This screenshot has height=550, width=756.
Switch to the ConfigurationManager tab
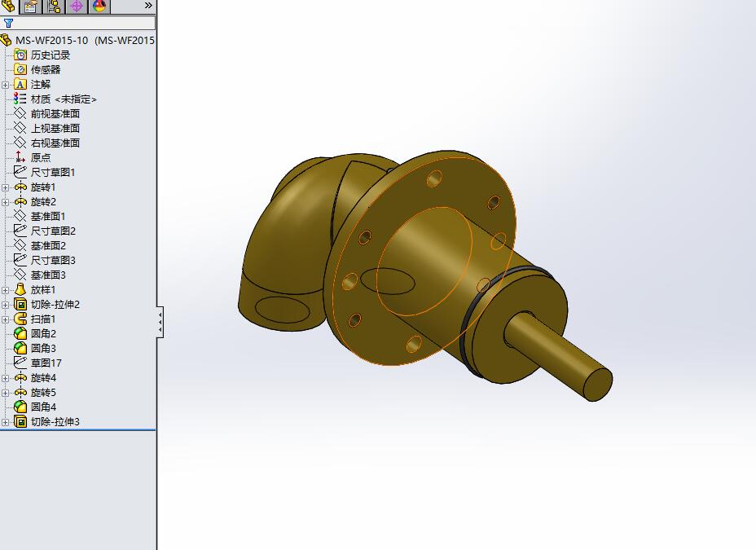[54, 6]
